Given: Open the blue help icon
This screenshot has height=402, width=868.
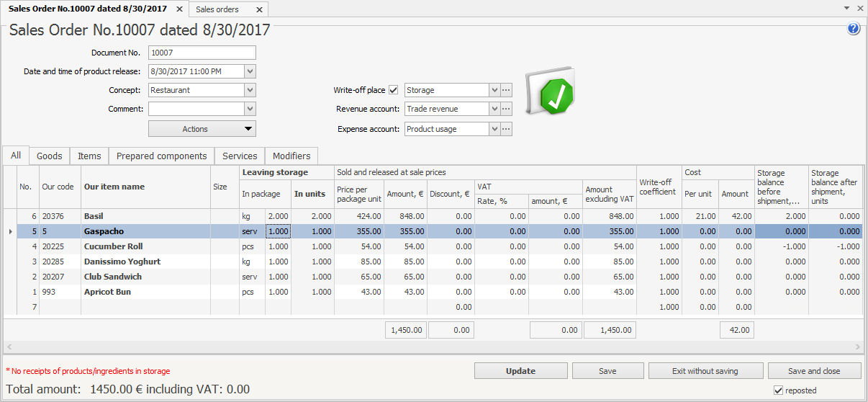Looking at the screenshot, I should coord(854,29).
